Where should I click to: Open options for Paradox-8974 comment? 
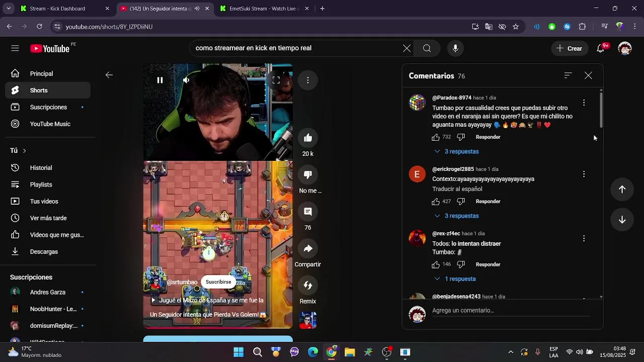[x=584, y=103]
